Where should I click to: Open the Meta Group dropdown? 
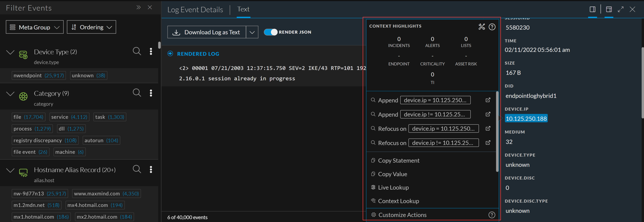click(35, 27)
